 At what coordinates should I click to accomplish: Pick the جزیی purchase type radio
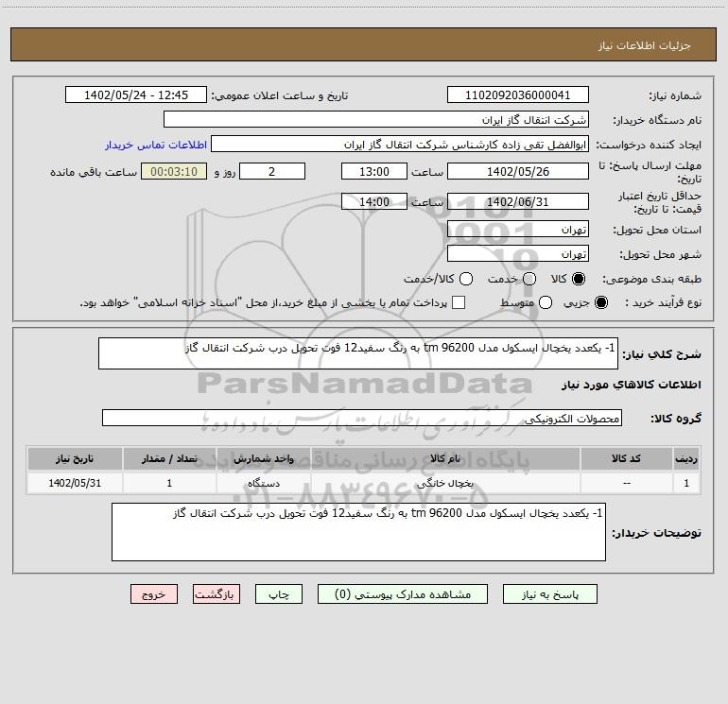click(602, 302)
